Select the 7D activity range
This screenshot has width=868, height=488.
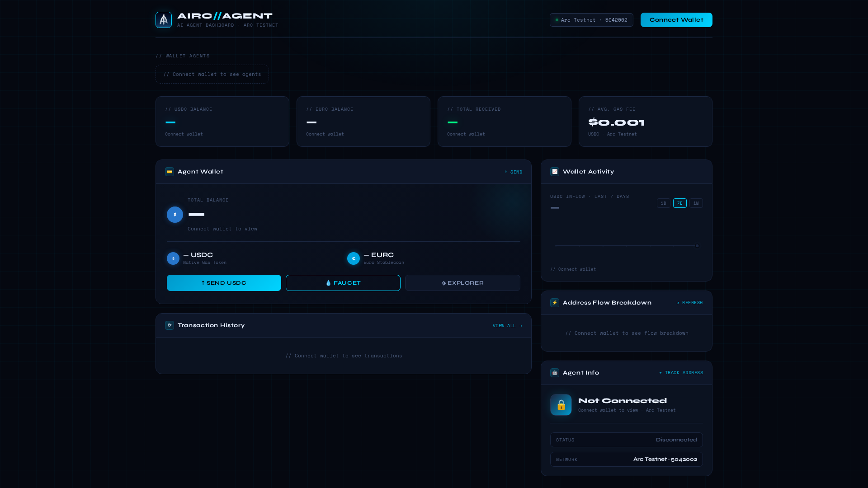(680, 203)
